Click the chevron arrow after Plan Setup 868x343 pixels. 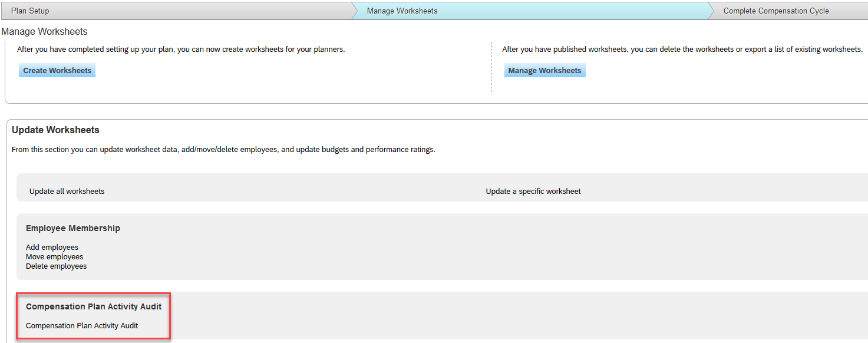[x=354, y=11]
